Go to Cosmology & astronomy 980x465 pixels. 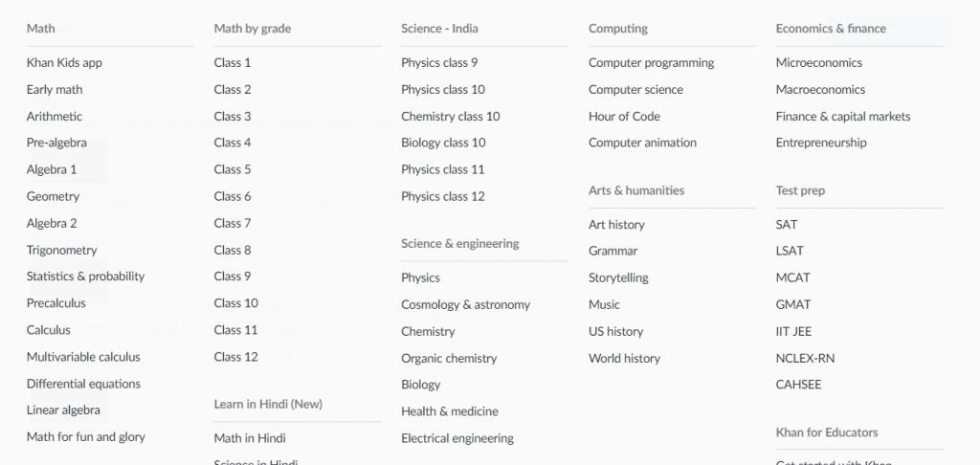tap(465, 304)
